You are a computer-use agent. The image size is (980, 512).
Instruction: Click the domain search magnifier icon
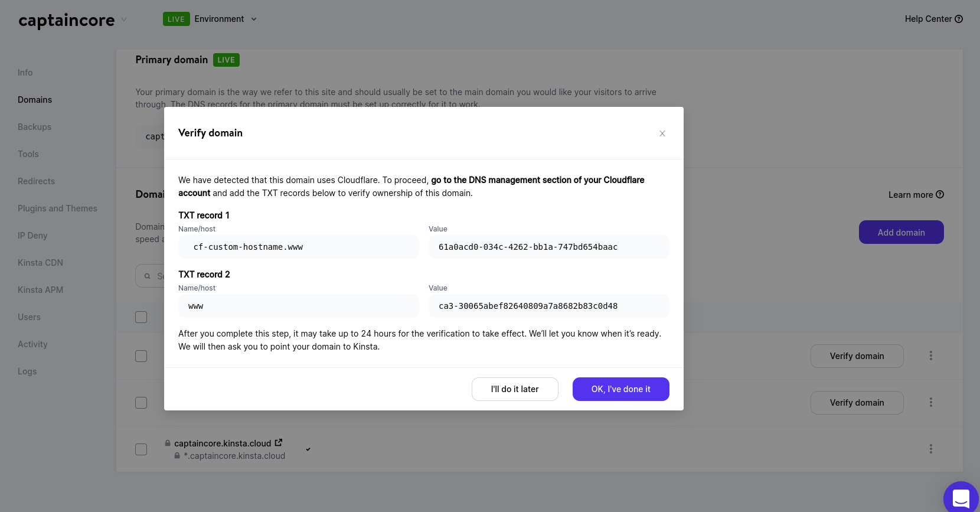point(148,276)
